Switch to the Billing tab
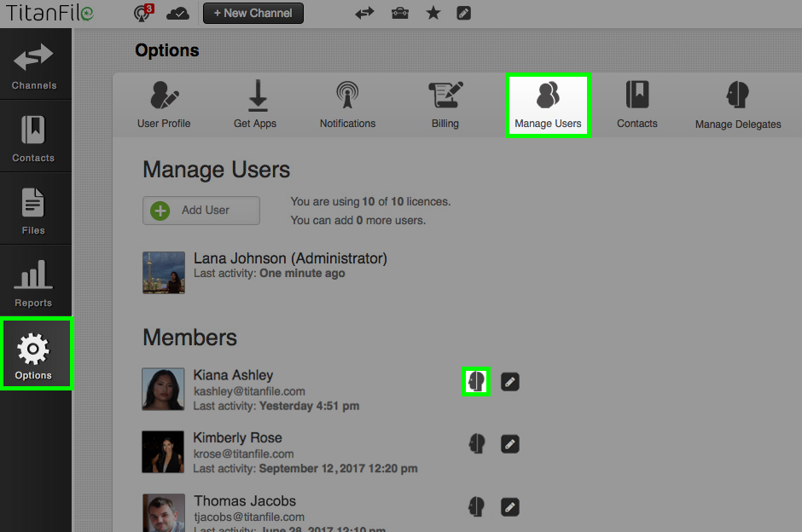Screen dimensions: 802x532 click(x=445, y=104)
